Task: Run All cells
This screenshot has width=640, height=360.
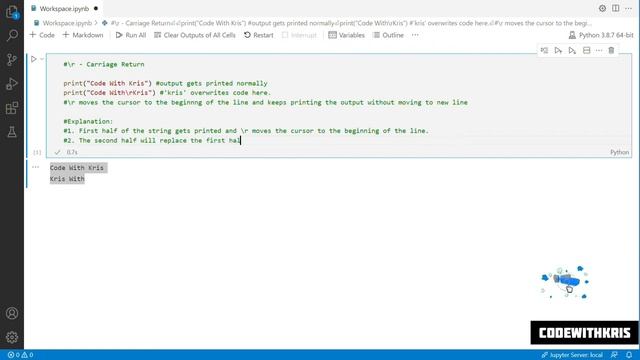Action: [131, 35]
